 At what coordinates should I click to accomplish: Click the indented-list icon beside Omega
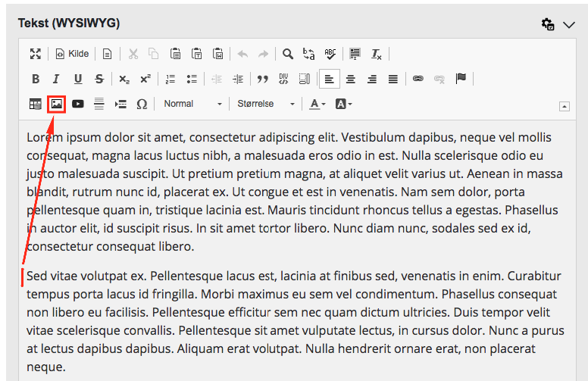click(120, 104)
